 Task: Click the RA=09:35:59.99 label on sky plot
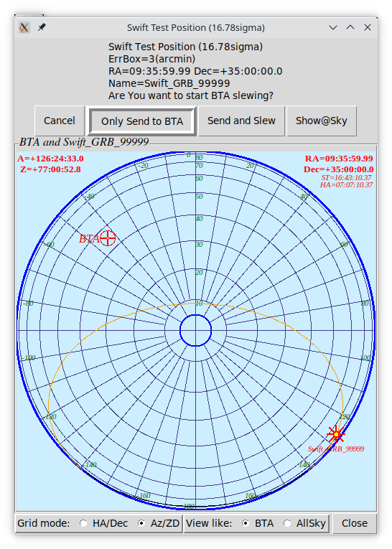click(x=339, y=159)
